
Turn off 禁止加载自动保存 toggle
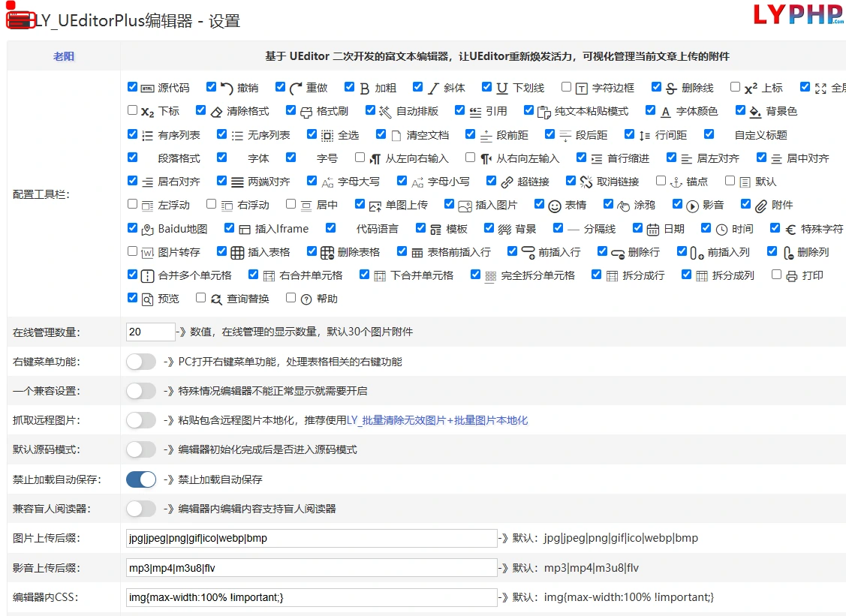[x=141, y=479]
